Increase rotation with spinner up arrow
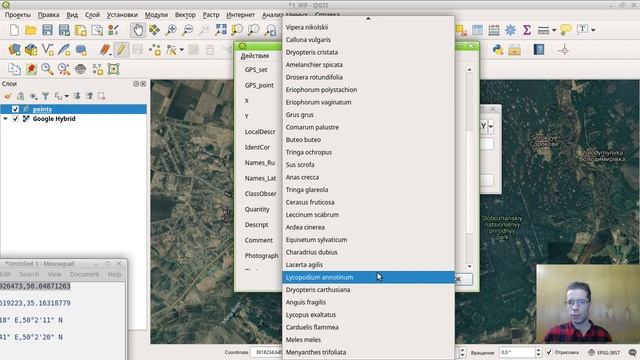The height and width of the screenshot is (360, 640). pos(538,349)
